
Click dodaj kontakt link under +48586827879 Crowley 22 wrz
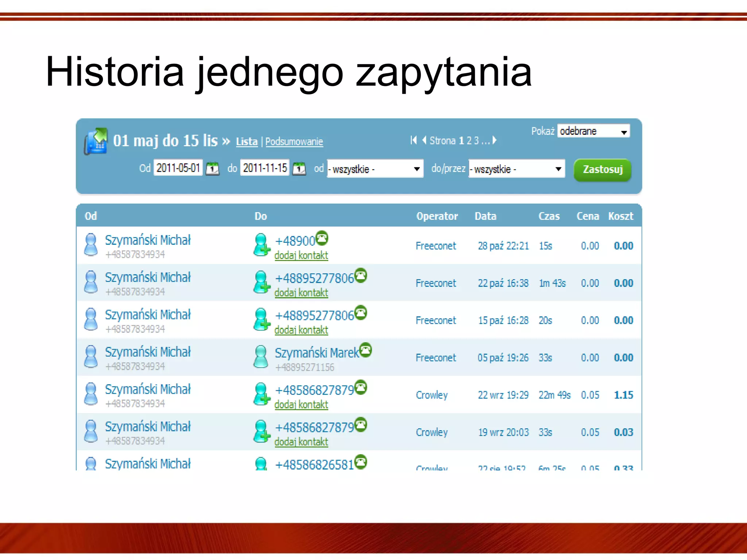click(x=301, y=405)
